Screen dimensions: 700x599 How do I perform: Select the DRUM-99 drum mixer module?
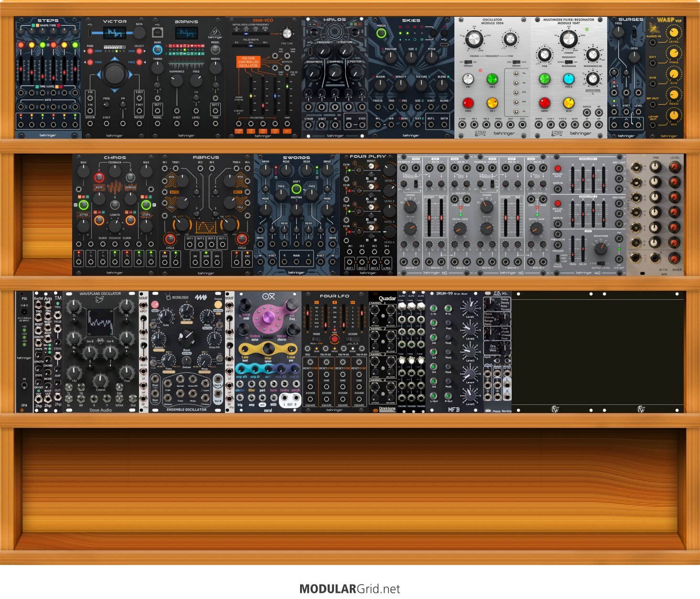pyautogui.click(x=454, y=352)
